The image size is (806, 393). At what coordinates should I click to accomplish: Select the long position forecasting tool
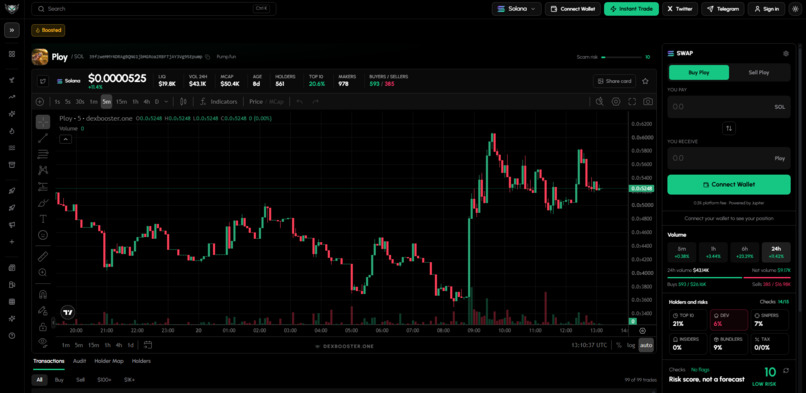(x=43, y=186)
